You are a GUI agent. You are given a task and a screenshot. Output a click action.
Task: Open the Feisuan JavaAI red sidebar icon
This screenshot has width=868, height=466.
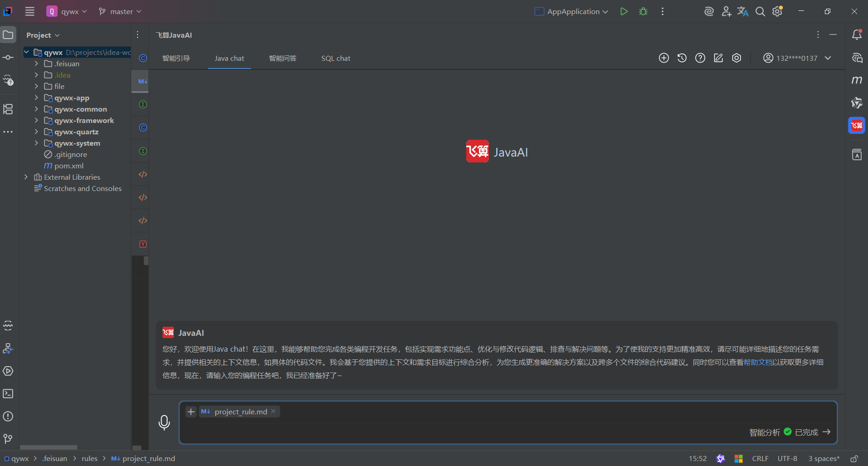point(857,125)
